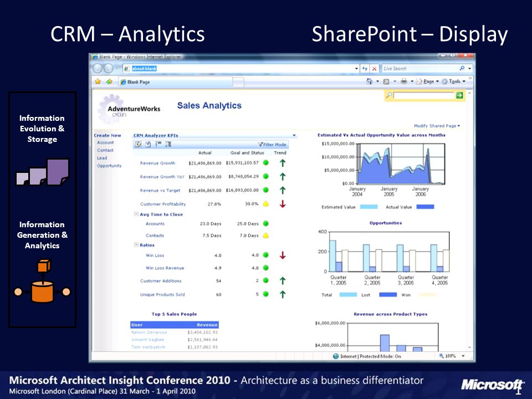Click the Internet zone globe icon in status bar
Screen dimensions: 532x399
(336, 356)
